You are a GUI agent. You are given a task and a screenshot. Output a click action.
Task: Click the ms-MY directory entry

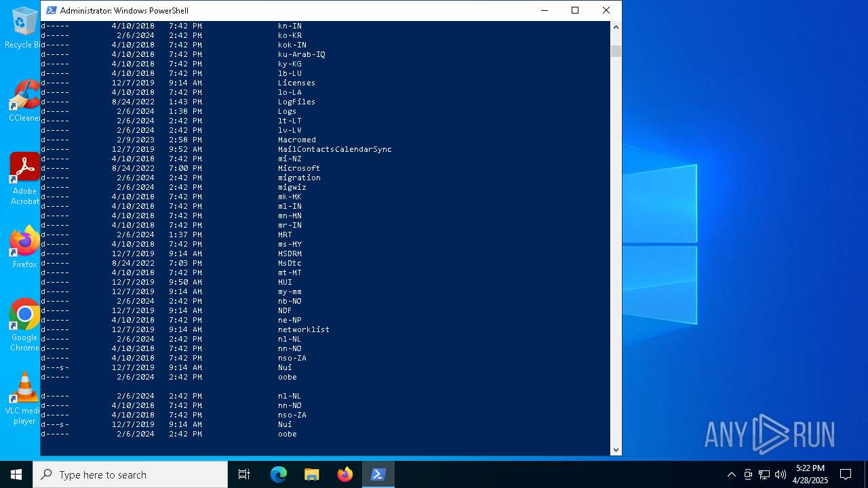tap(290, 244)
